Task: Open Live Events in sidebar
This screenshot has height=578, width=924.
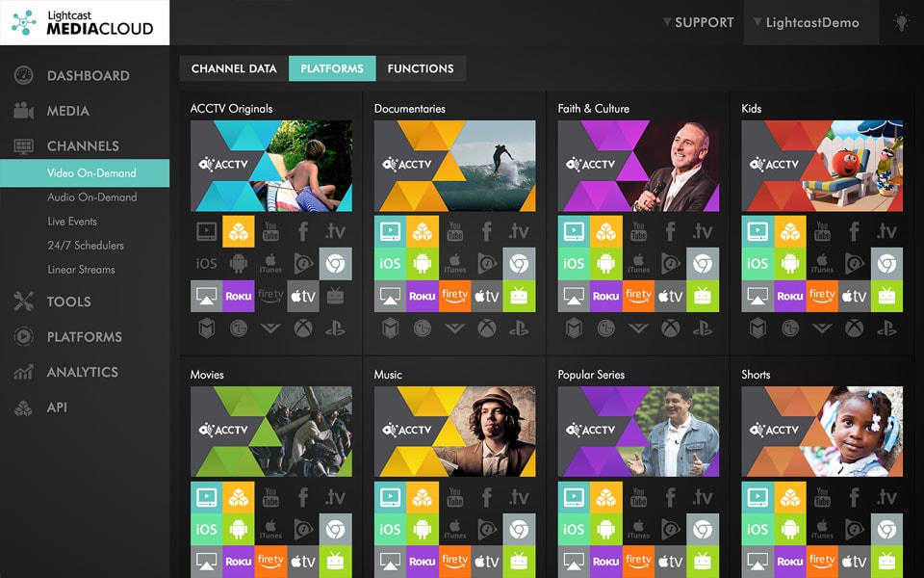Action: (x=72, y=222)
